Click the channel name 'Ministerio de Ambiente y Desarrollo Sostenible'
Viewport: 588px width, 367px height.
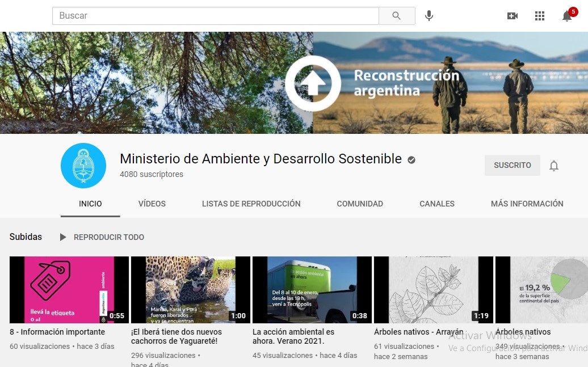pos(261,159)
